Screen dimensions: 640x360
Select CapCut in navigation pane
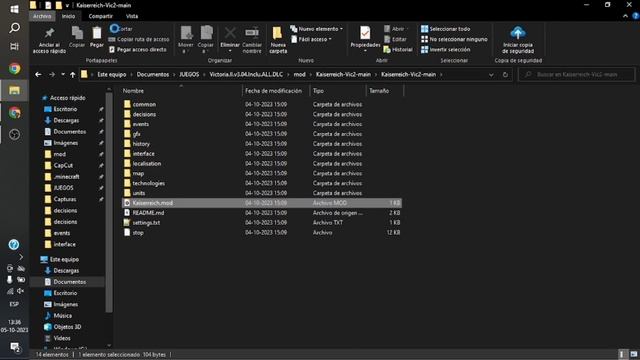[x=63, y=165]
